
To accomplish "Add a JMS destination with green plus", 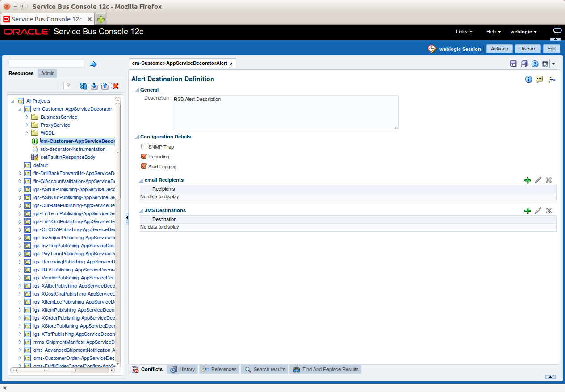I will 527,211.
